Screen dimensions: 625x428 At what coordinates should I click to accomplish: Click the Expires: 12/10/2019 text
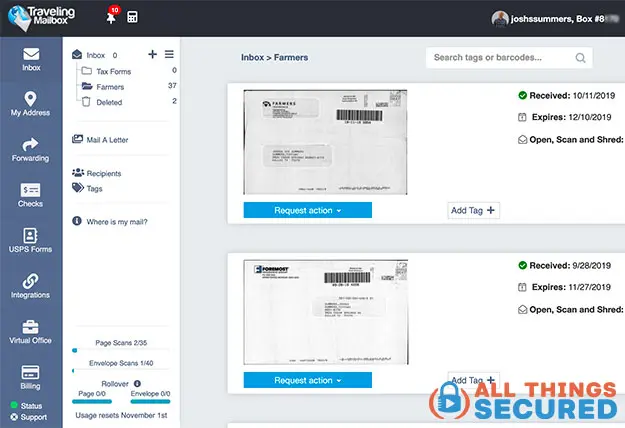(571, 117)
